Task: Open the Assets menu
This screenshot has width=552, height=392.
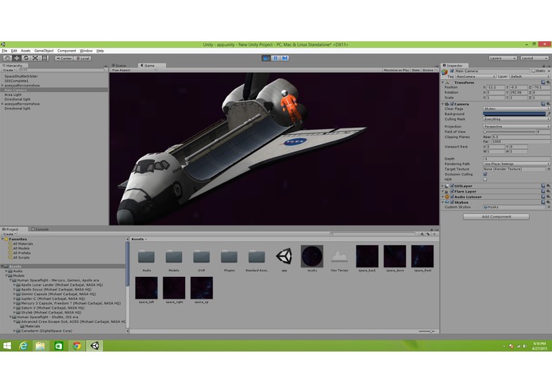Action: 25,51
